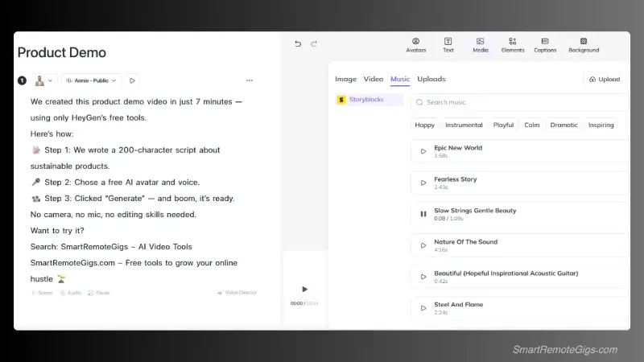Click the Undo arrow icon
Image resolution: width=644 pixels, height=362 pixels.
298,43
